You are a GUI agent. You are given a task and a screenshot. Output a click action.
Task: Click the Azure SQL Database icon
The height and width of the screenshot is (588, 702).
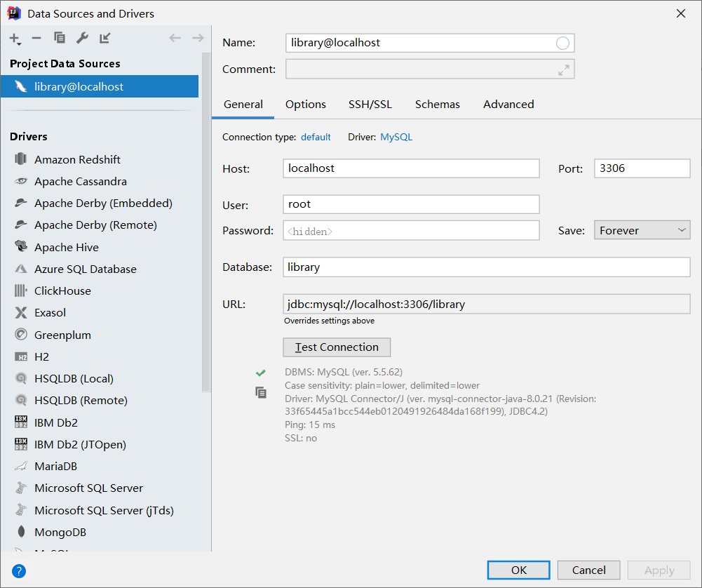pyautogui.click(x=20, y=269)
